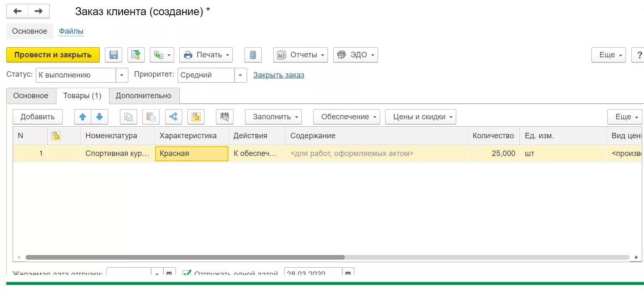Click the Характеристика column header
Image resolution: width=644 pixels, height=290 pixels.
pos(192,136)
